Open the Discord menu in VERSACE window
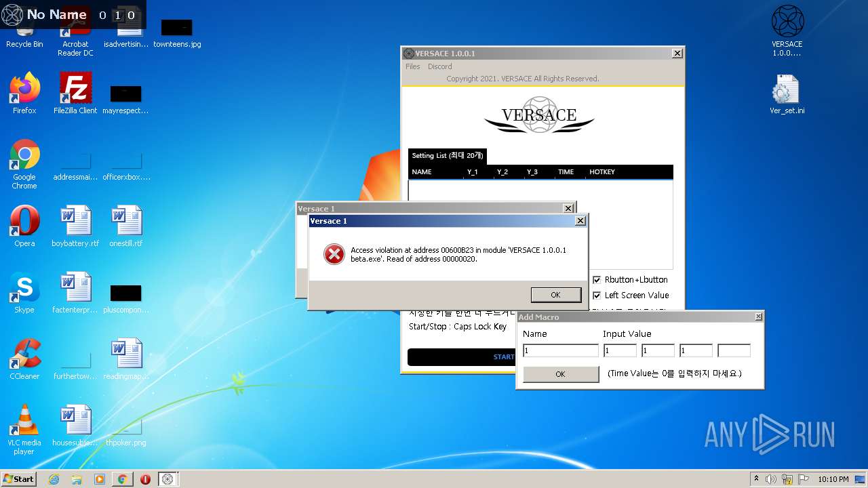Viewport: 868px width, 488px height. coord(439,66)
